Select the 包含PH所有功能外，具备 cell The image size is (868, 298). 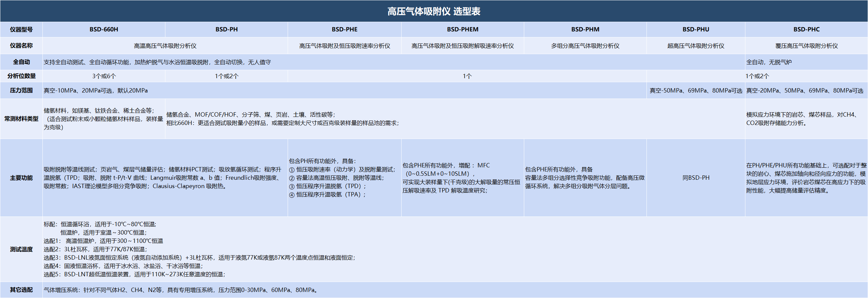[344, 178]
